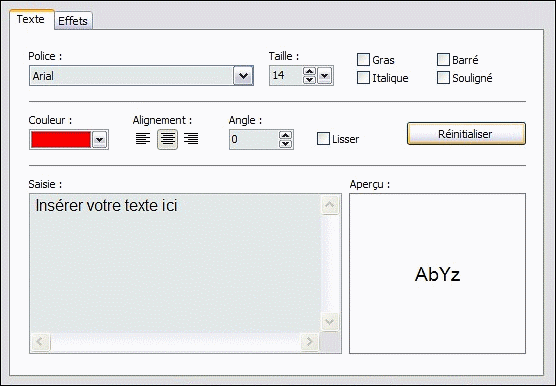Click Saisie scrollbar up arrow
Screen dimensions: 556x386
[x=330, y=205]
